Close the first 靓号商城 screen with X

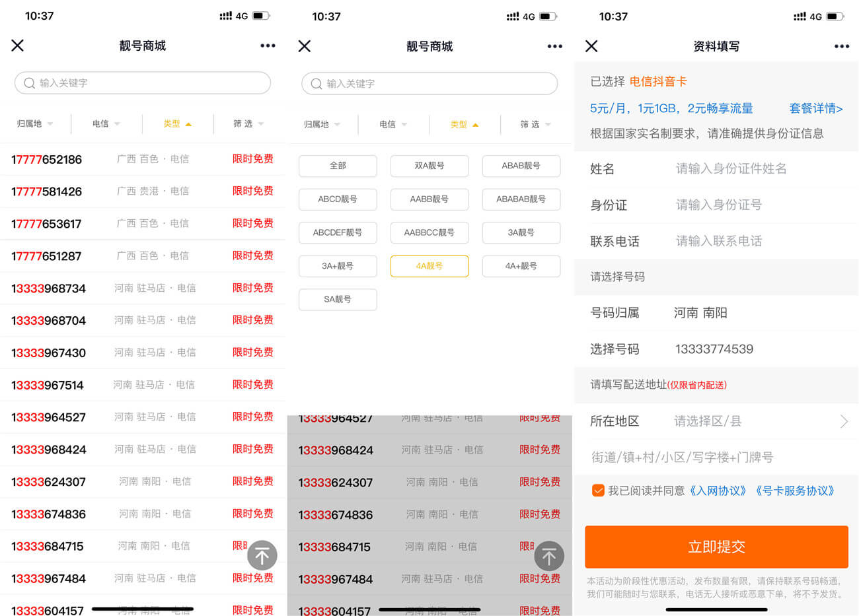18,46
